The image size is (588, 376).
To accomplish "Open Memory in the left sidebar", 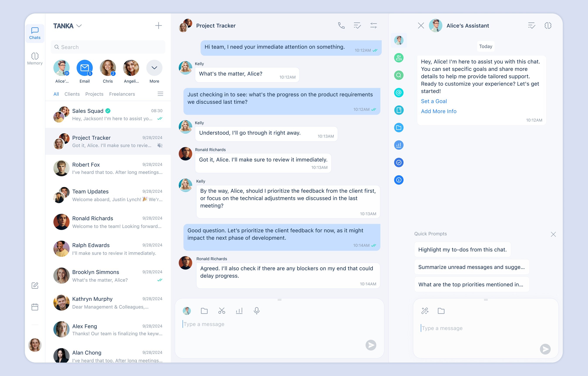I will (35, 59).
